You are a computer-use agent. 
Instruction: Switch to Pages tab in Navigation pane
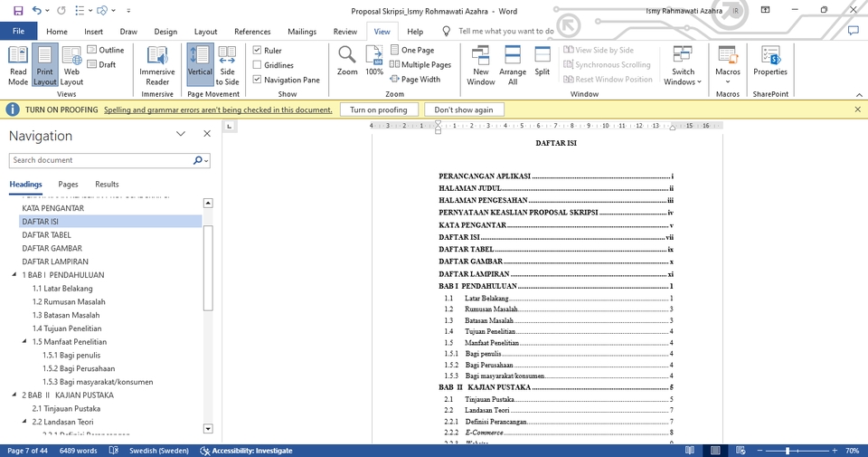(68, 184)
